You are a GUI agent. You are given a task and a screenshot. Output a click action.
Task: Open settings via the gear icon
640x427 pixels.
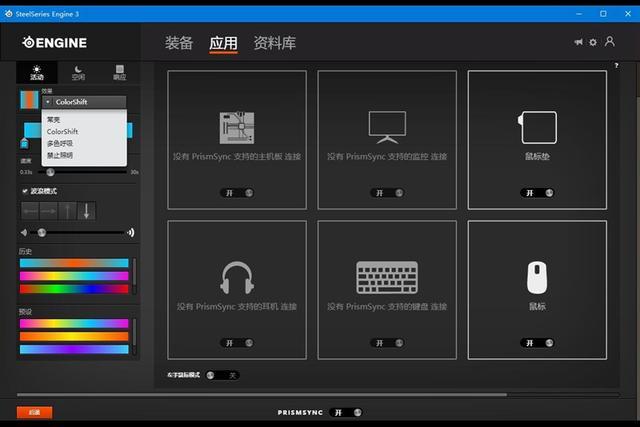pyautogui.click(x=593, y=42)
